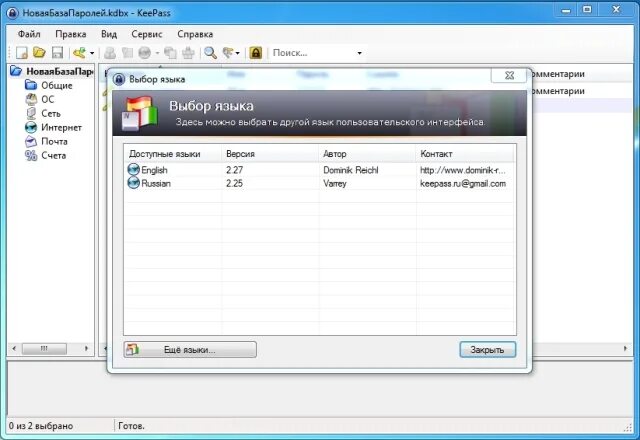Open the quick search dropdown arrow
The height and width of the screenshot is (440, 640).
click(360, 53)
